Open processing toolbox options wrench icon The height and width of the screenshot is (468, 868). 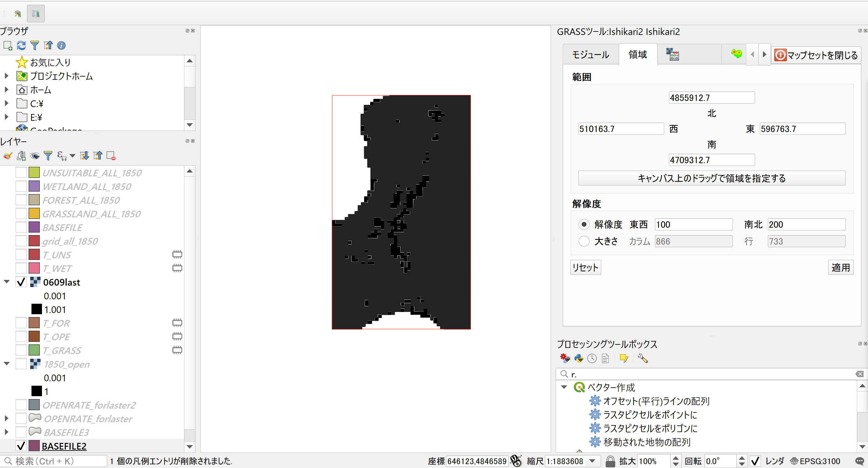643,358
